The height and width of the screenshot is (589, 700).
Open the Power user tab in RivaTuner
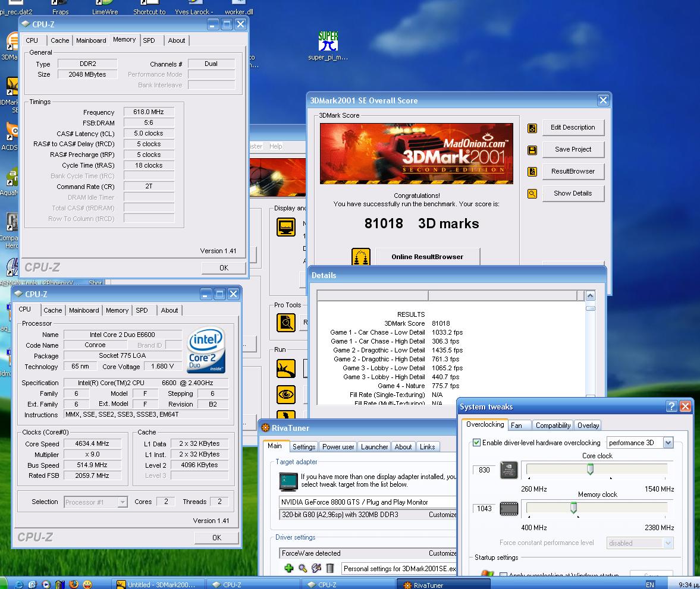(338, 447)
